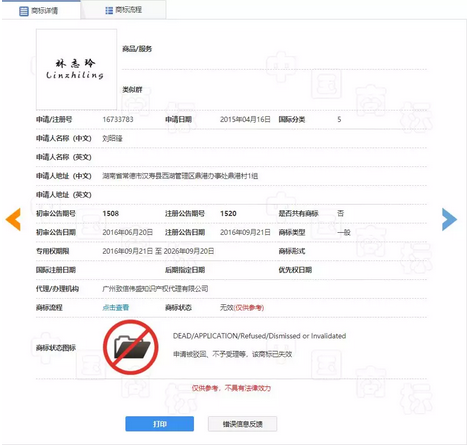The image size is (467, 448).
Task: Open the 商标详情 tab
Action: pyautogui.click(x=41, y=10)
